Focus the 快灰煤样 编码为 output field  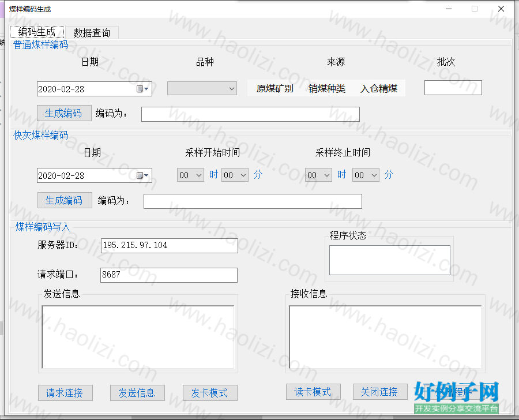pos(253,201)
